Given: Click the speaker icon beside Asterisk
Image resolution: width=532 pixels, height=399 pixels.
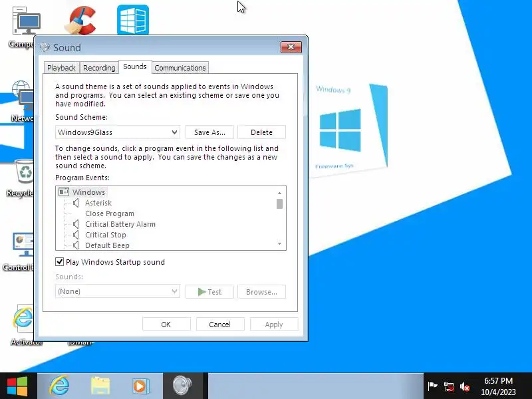Looking at the screenshot, I should pyautogui.click(x=76, y=203).
